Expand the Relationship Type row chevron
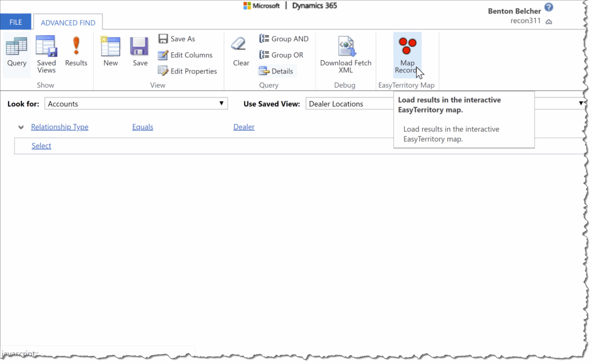The image size is (593, 364). click(x=21, y=127)
